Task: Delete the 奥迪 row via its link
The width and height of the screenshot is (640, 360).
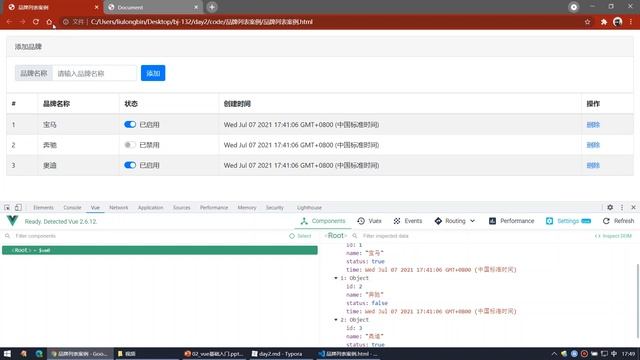Action: coord(593,165)
